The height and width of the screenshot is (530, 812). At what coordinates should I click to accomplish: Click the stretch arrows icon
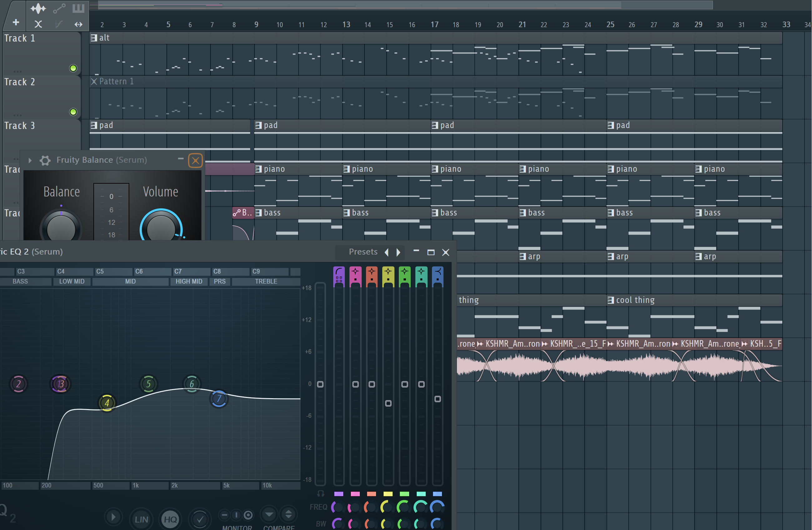pyautogui.click(x=78, y=24)
